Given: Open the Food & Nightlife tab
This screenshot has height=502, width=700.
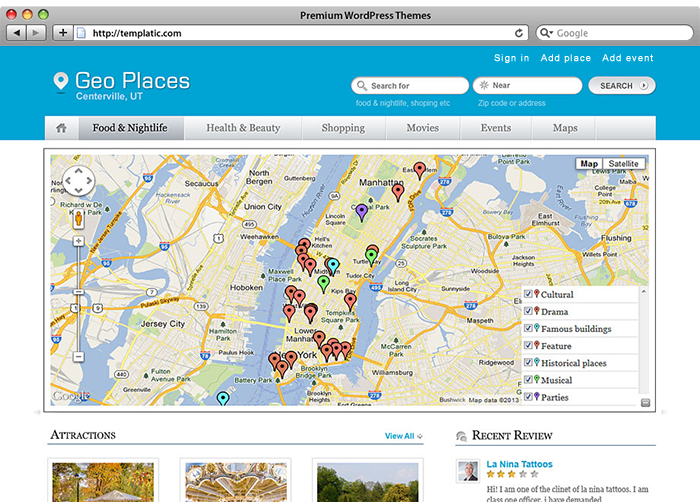Looking at the screenshot, I should tap(130, 128).
